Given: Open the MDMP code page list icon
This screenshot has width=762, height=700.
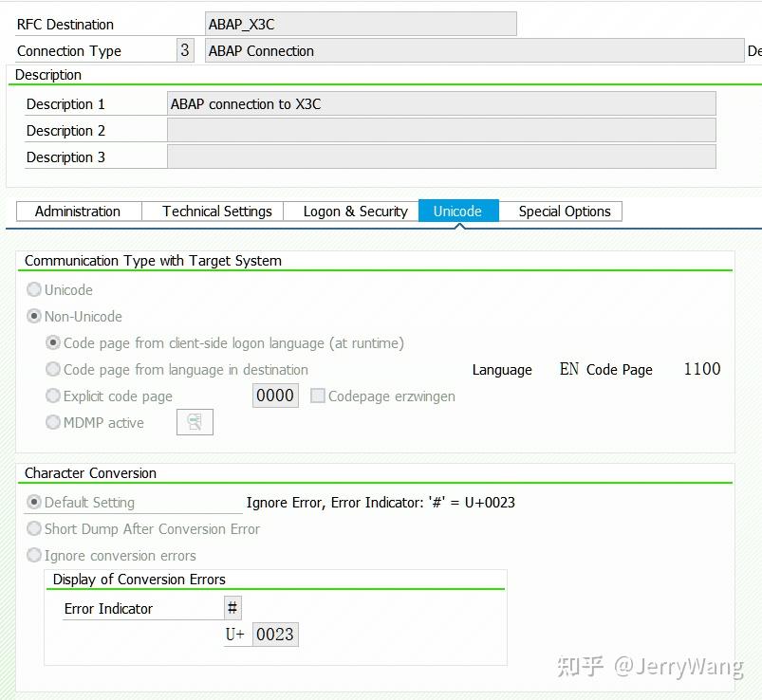Looking at the screenshot, I should click(x=194, y=421).
